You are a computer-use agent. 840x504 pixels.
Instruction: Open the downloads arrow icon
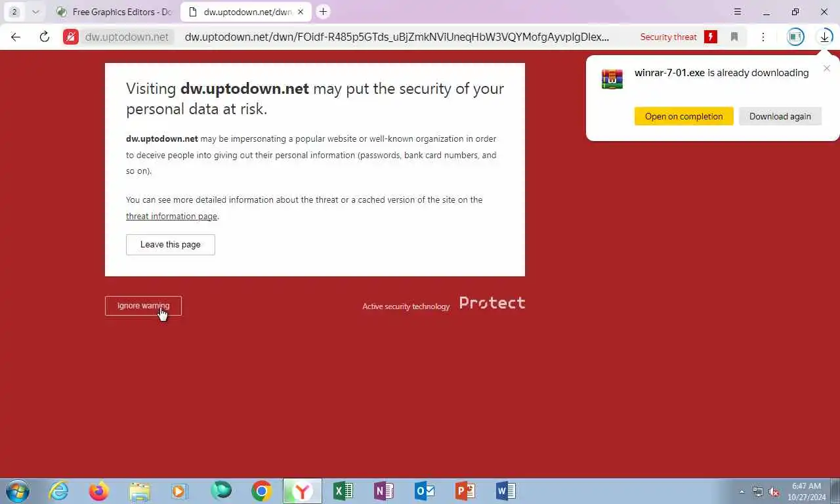click(x=824, y=37)
